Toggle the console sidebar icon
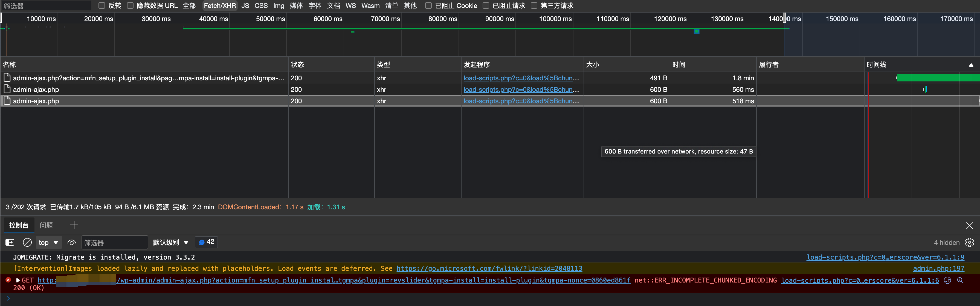This screenshot has height=306, width=980. pos(10,242)
